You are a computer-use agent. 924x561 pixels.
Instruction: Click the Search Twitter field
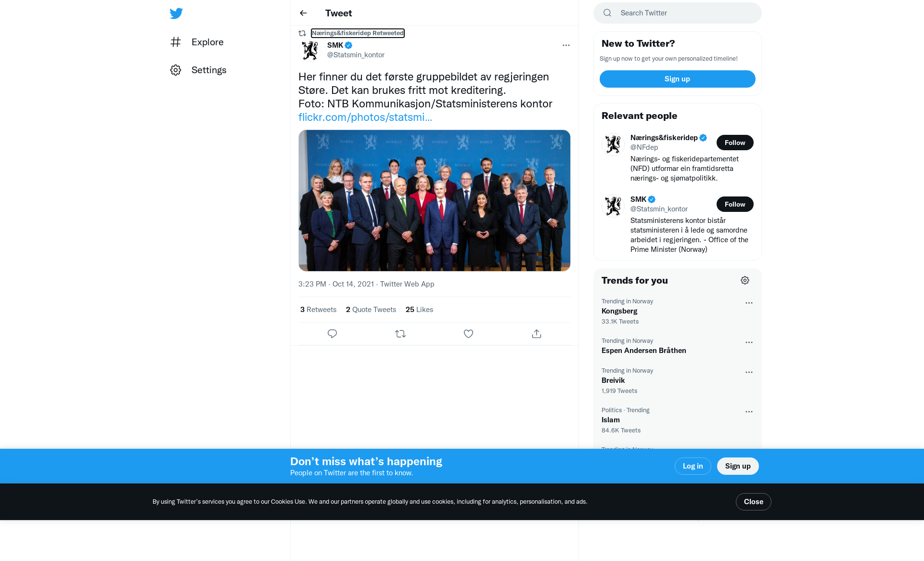tap(683, 13)
